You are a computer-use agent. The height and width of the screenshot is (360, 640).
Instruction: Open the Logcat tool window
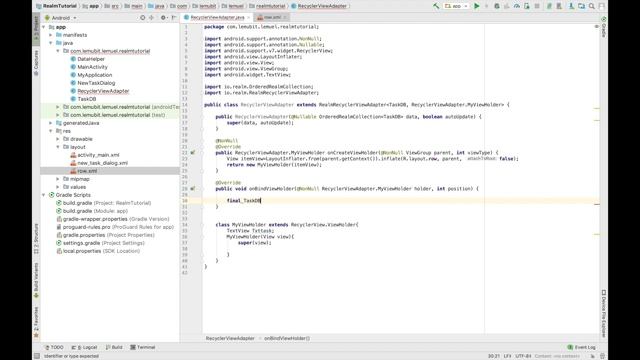[84, 347]
